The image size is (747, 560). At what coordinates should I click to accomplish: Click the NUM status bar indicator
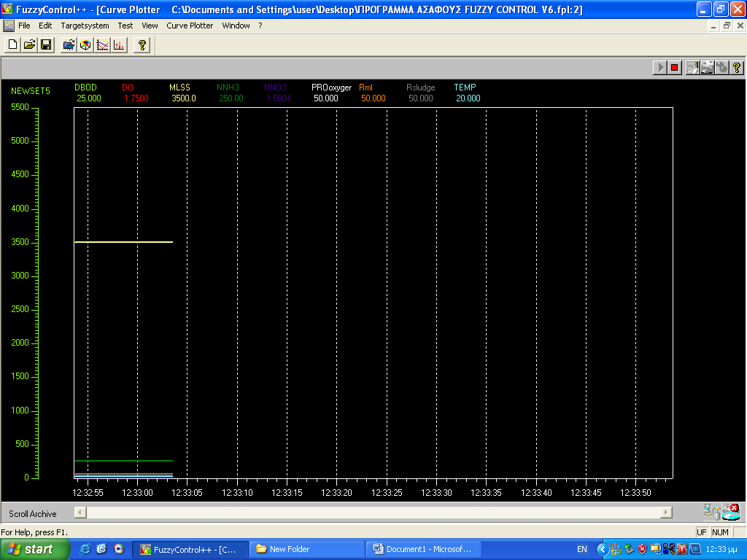pyautogui.click(x=720, y=532)
